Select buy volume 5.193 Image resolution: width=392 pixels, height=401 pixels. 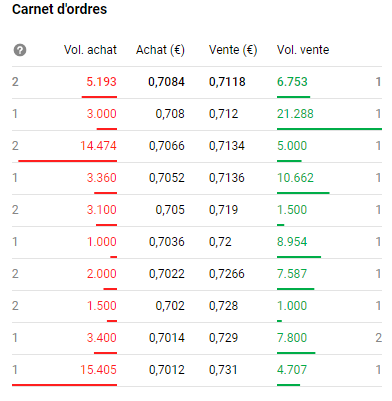[x=102, y=82]
